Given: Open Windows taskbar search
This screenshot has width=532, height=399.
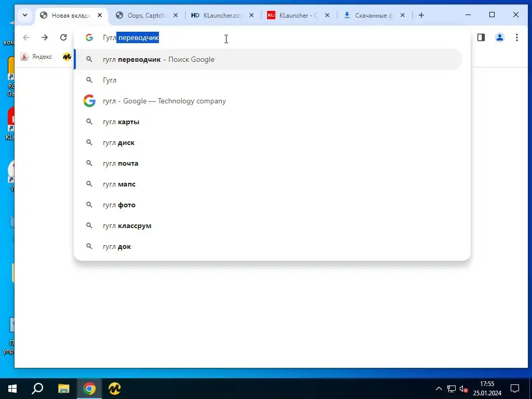Looking at the screenshot, I should [x=37, y=389].
